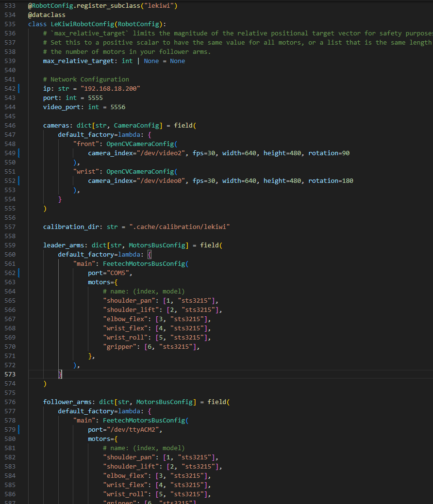Screen dimensions: 433x504
Task: Click "wrist_flex" on line 568
Action: [x=125, y=328]
